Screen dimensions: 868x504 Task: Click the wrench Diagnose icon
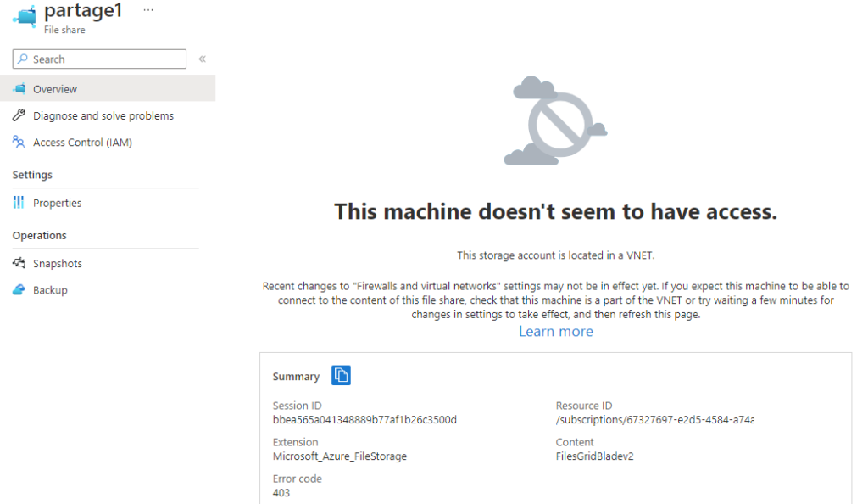pyautogui.click(x=19, y=115)
